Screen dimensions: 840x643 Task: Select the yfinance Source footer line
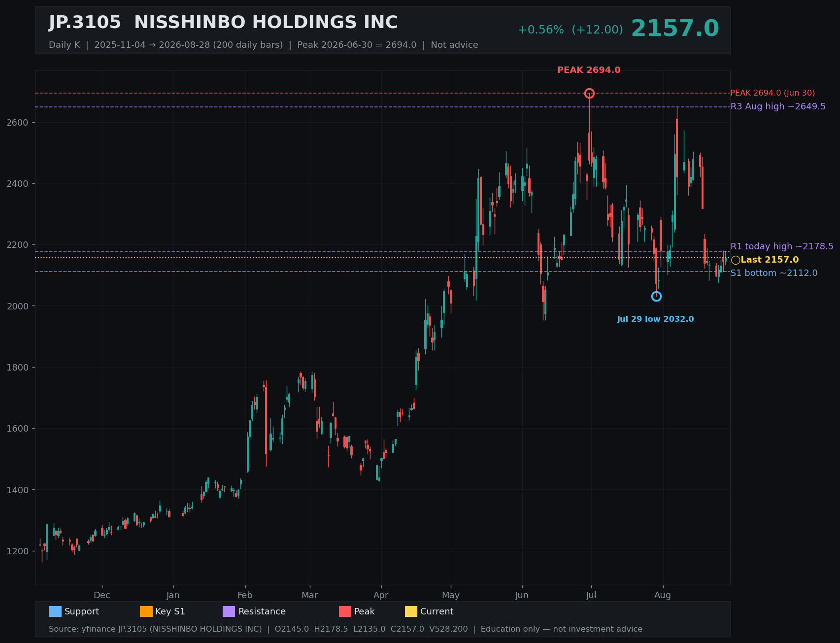click(345, 629)
